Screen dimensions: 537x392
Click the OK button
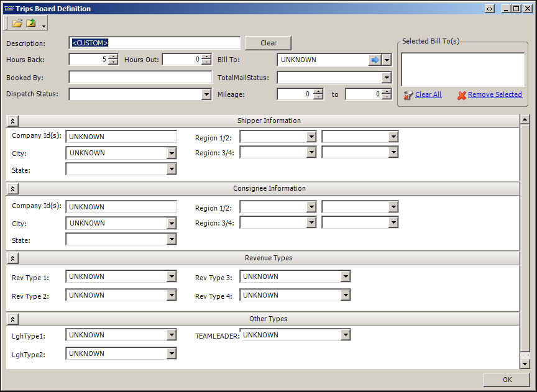click(x=507, y=380)
